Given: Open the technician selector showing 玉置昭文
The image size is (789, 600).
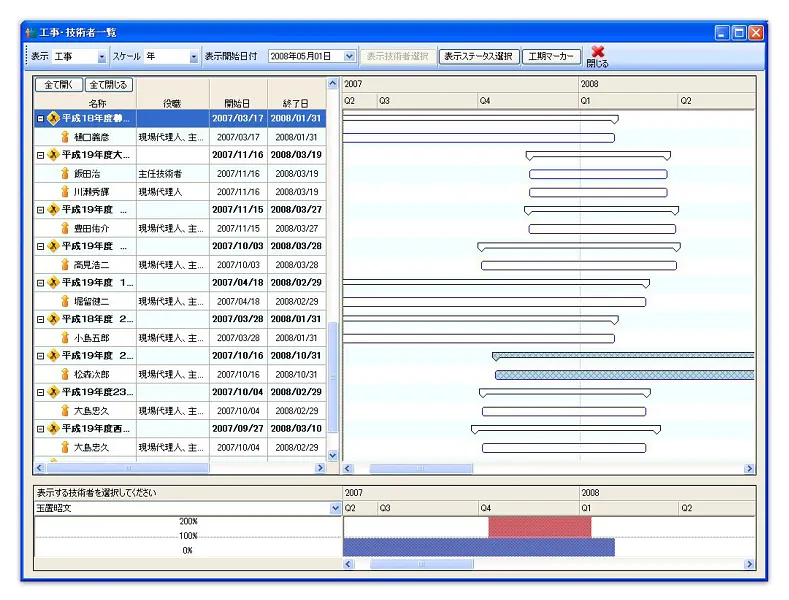Looking at the screenshot, I should pos(335,508).
